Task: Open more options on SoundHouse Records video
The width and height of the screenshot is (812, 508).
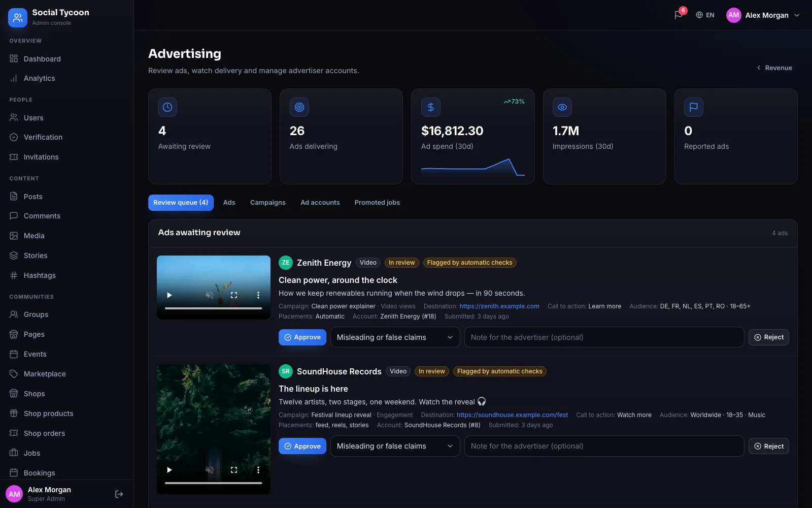Action: [x=258, y=470]
